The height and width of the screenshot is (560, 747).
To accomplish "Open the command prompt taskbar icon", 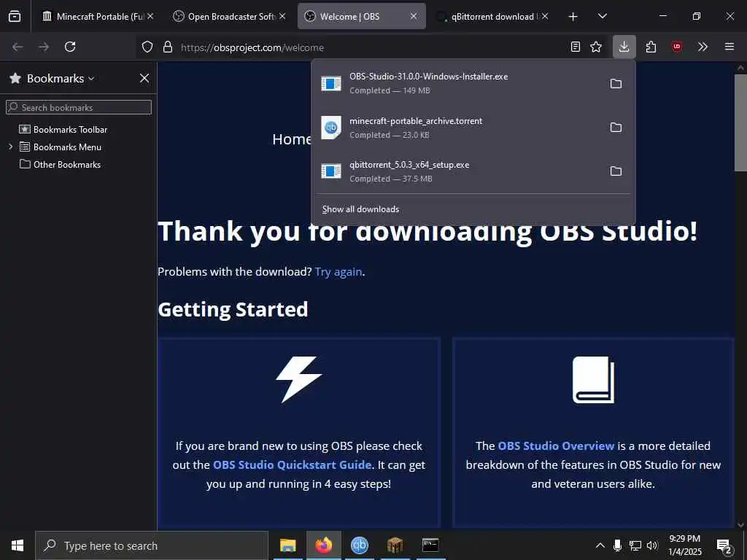I will point(430,545).
